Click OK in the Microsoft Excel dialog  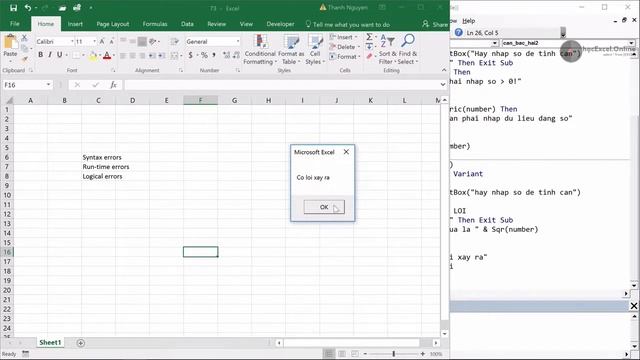click(324, 207)
